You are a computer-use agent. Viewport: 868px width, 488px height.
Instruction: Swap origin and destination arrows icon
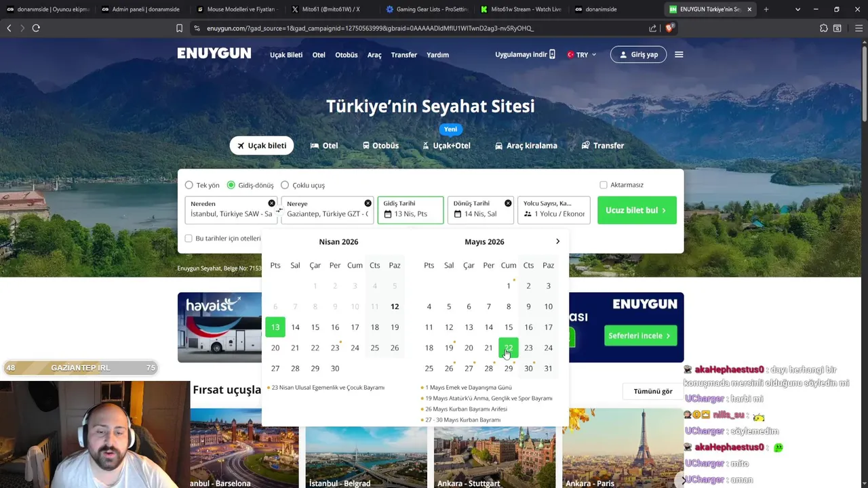[279, 210]
